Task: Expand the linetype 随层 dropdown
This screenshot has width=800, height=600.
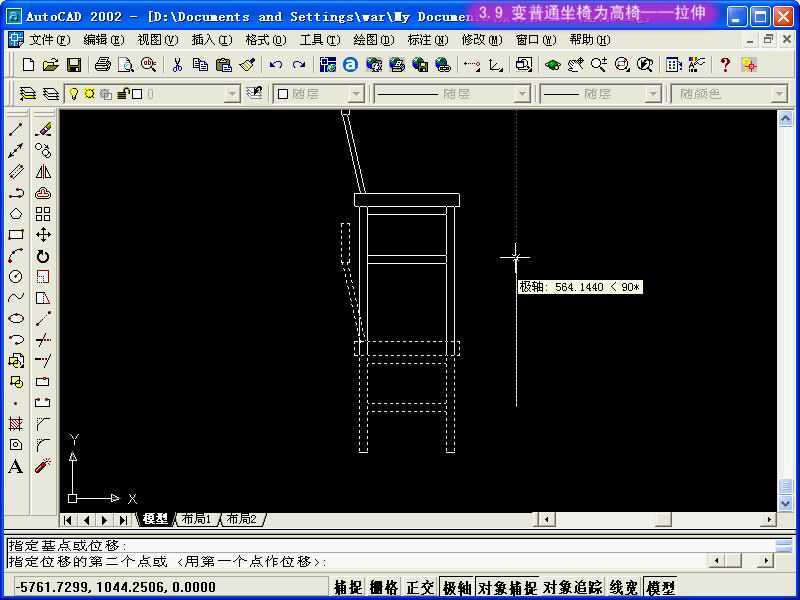Action: (x=521, y=94)
